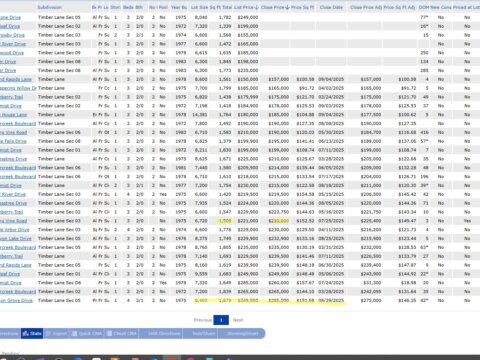The width and height of the screenshot is (480, 360).
Task: Open the Lake Drive listing link
Action: (16, 239)
